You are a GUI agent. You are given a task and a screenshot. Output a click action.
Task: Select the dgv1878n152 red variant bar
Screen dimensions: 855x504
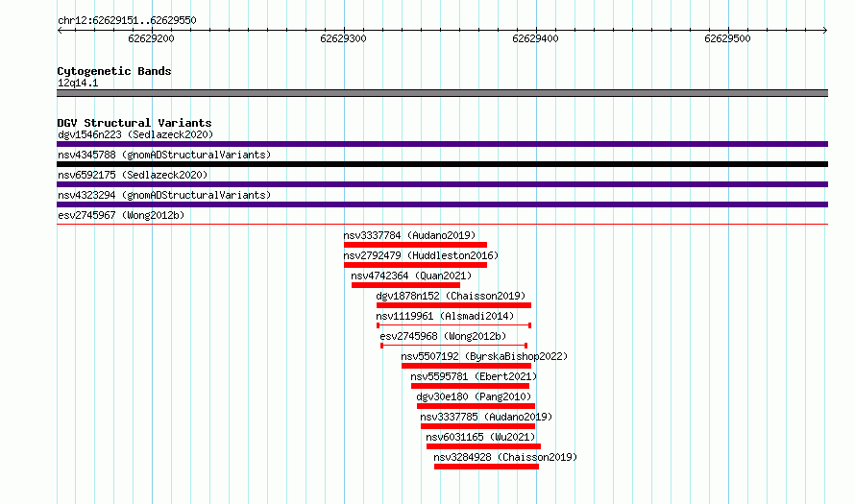[x=453, y=305]
